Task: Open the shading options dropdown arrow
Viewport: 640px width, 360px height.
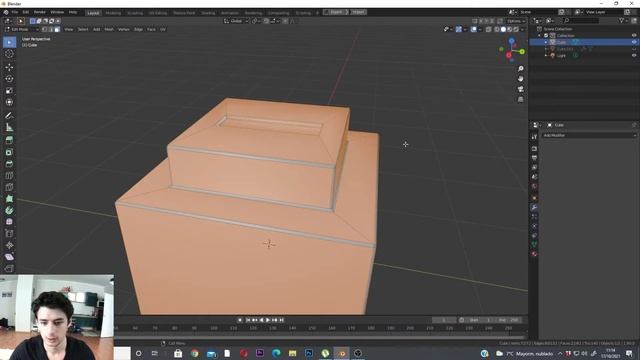Action: point(522,29)
